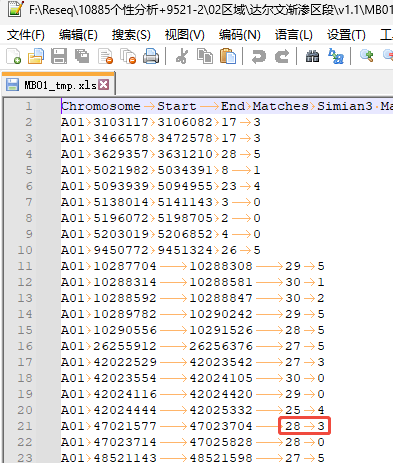The image size is (393, 463).
Task: Click the Paste clipboard icon
Action: (x=228, y=56)
